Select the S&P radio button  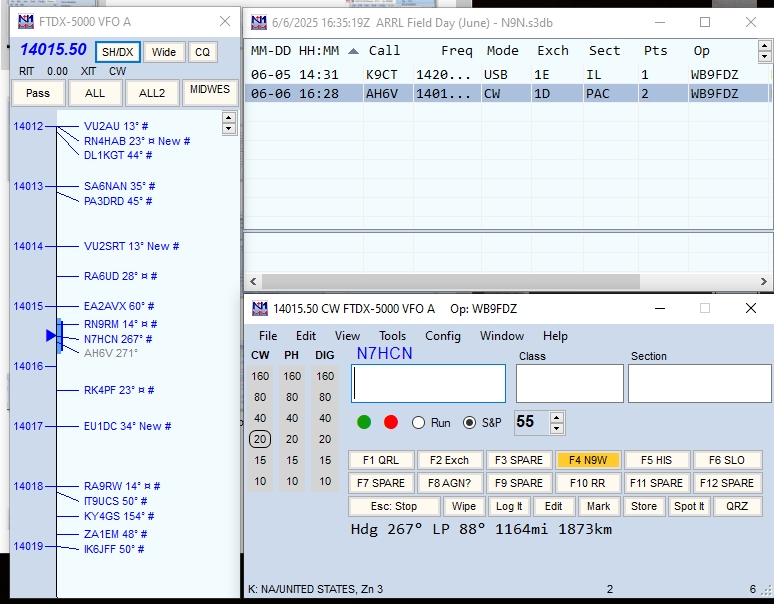point(470,423)
